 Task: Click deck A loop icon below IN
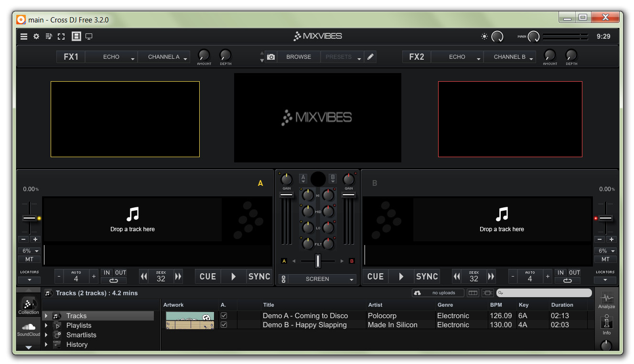click(x=114, y=280)
